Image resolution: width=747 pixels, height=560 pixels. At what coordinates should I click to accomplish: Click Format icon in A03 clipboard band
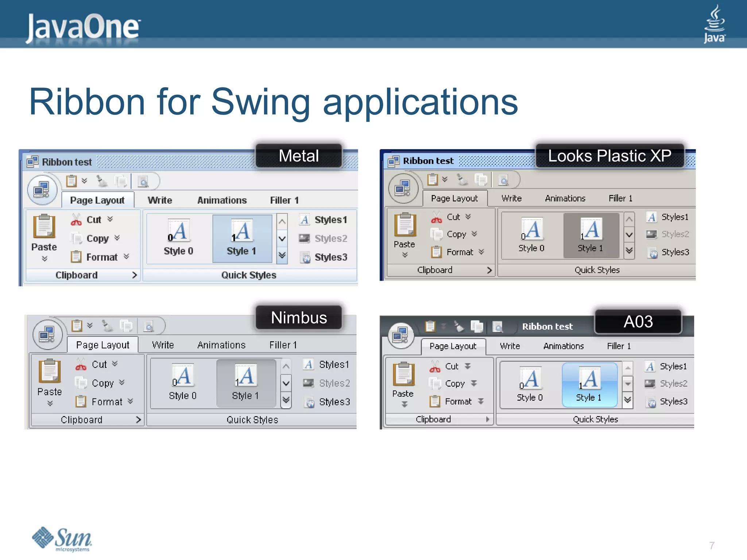click(x=434, y=401)
